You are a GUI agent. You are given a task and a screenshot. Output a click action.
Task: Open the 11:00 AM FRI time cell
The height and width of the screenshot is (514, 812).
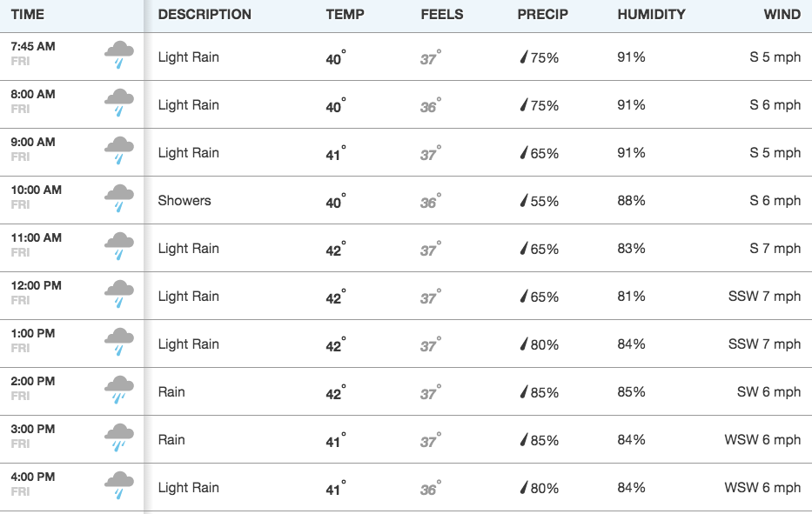point(72,248)
